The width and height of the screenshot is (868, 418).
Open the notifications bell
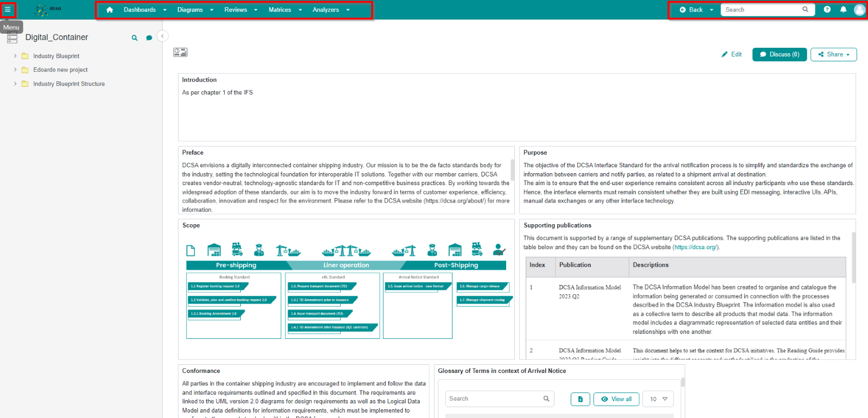[x=843, y=10]
